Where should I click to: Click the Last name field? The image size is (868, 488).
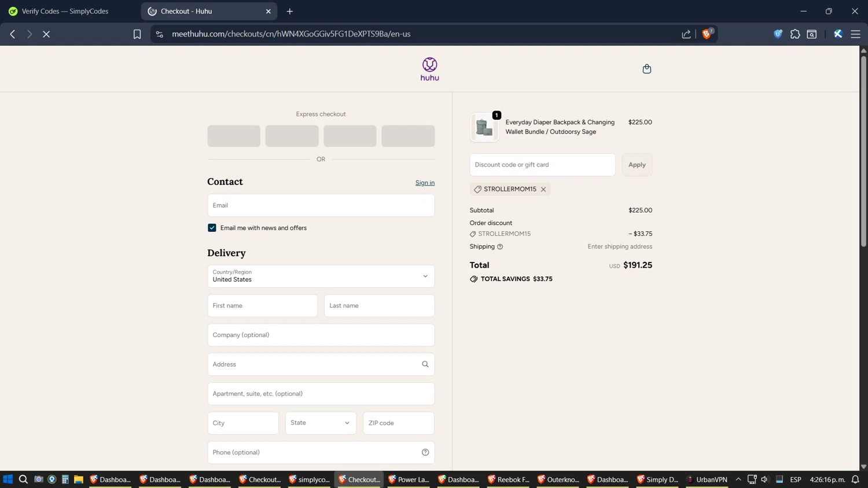click(x=379, y=305)
